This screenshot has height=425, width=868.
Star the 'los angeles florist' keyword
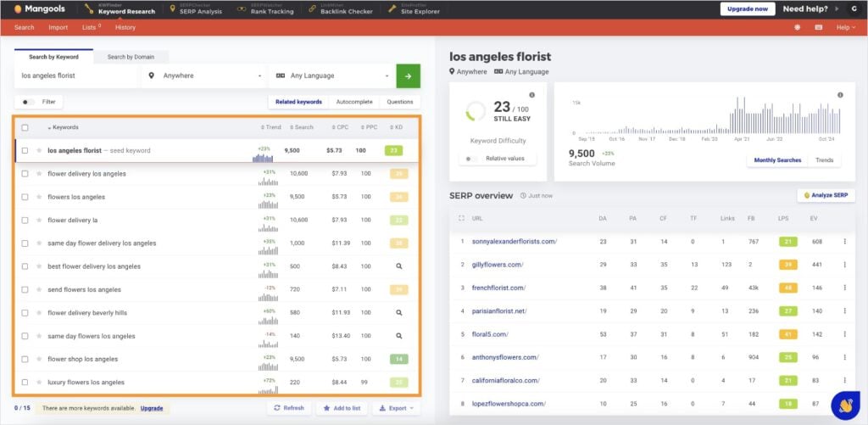(39, 150)
